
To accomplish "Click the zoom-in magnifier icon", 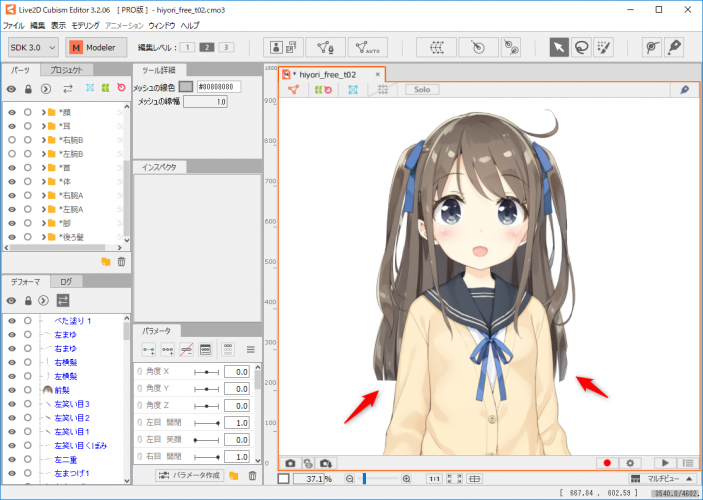I will pos(406,480).
